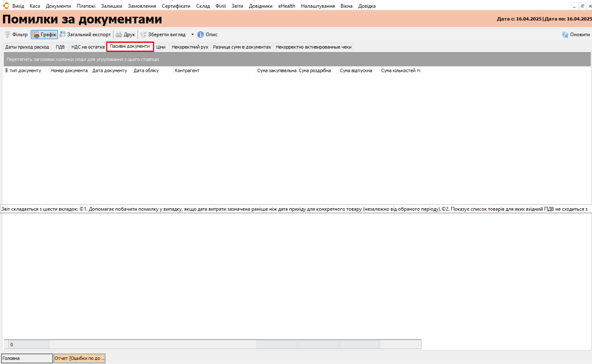
Task: Sort by Сума закупівельна column header
Action: pyautogui.click(x=277, y=70)
